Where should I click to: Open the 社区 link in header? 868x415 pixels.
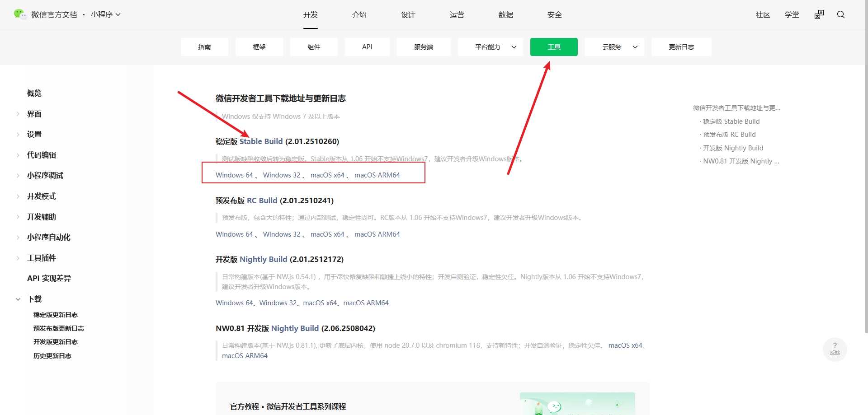(763, 14)
